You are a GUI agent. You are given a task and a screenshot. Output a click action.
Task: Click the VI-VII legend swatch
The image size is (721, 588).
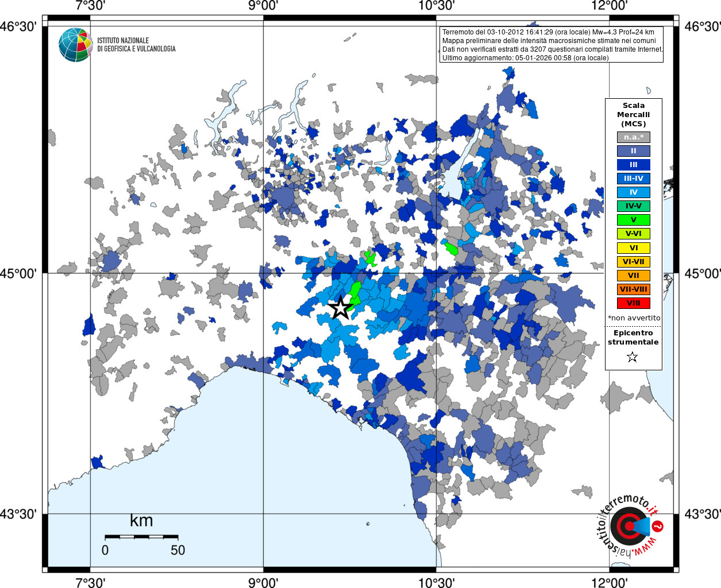(x=634, y=262)
